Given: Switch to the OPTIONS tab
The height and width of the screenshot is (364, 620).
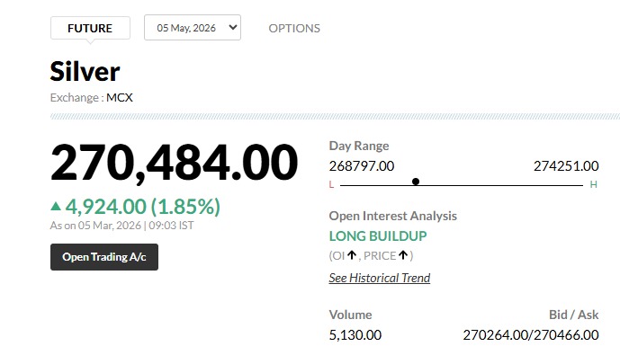Looking at the screenshot, I should 294,28.
